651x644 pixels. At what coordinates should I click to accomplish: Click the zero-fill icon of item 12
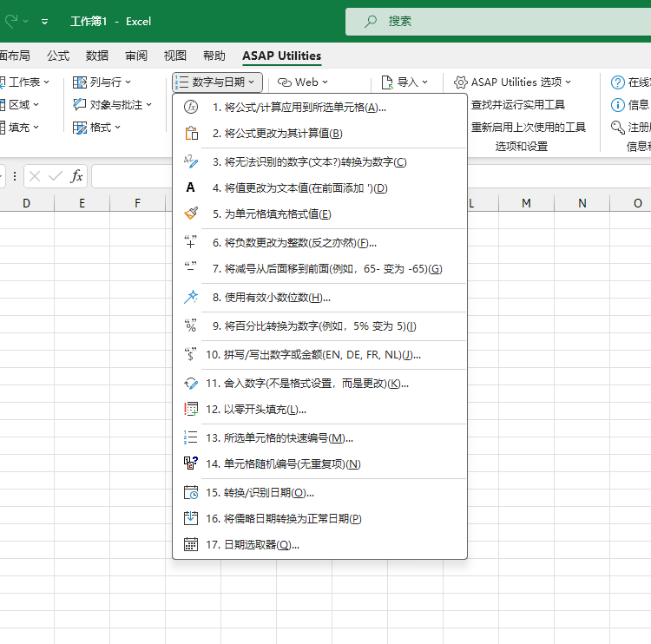click(191, 409)
